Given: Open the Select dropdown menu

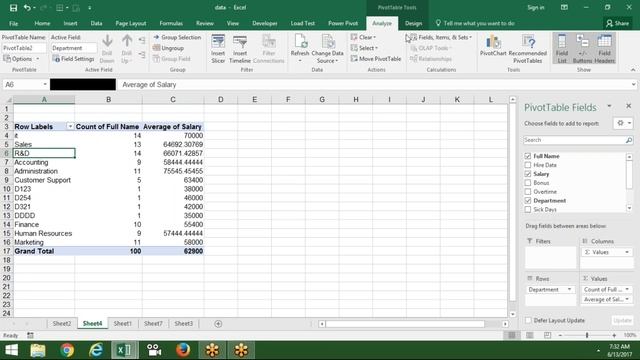Looking at the screenshot, I should tap(364, 48).
